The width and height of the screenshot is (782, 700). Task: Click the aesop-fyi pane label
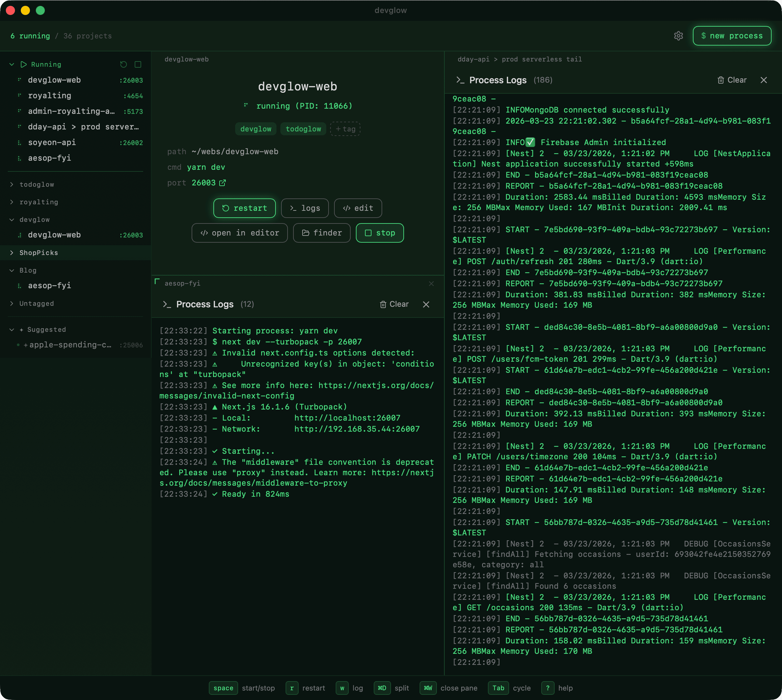(182, 283)
